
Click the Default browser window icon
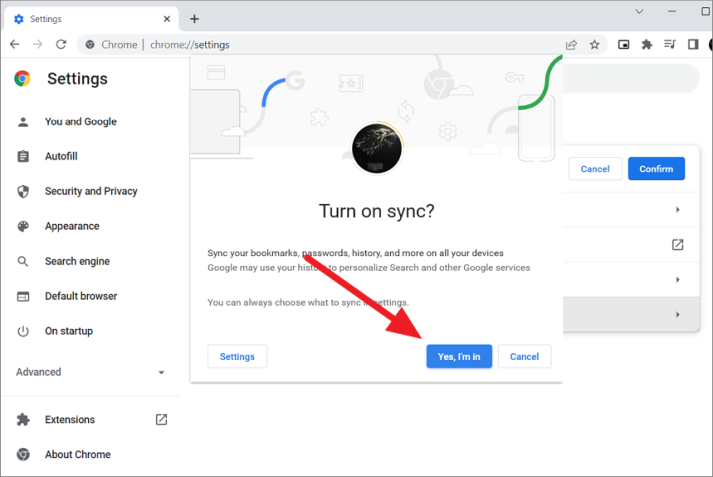coord(23,296)
